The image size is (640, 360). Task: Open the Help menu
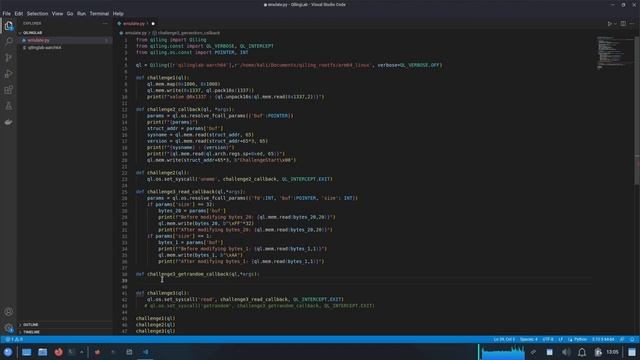point(118,13)
